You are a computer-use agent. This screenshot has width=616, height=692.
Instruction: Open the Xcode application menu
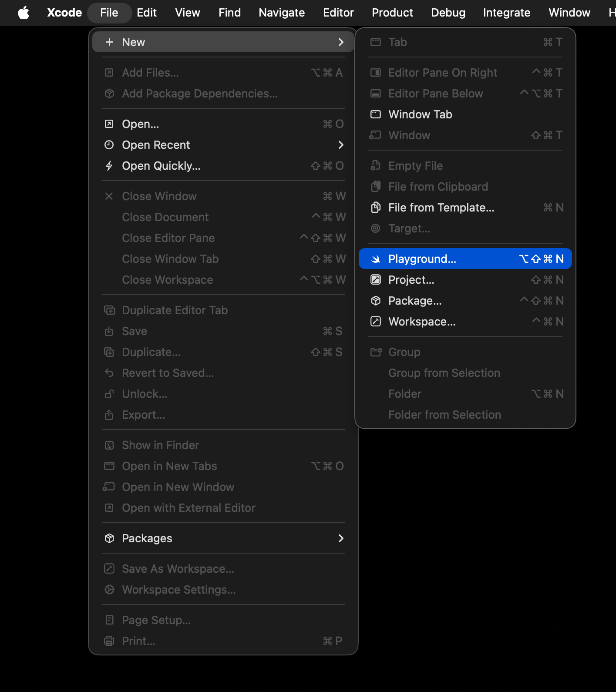click(64, 13)
